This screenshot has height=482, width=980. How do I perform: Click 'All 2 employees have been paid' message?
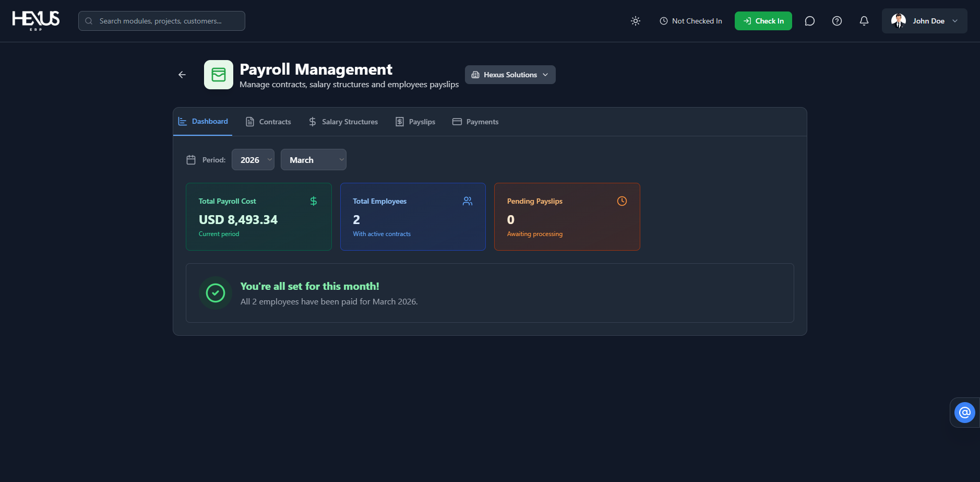coord(329,302)
